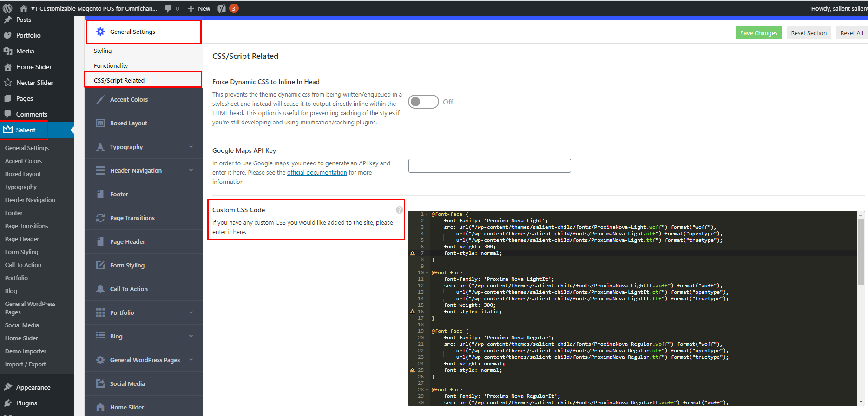Open Page Transitions submenu link in sidebar
Viewport: 868px width, 416px height.
click(x=26, y=226)
